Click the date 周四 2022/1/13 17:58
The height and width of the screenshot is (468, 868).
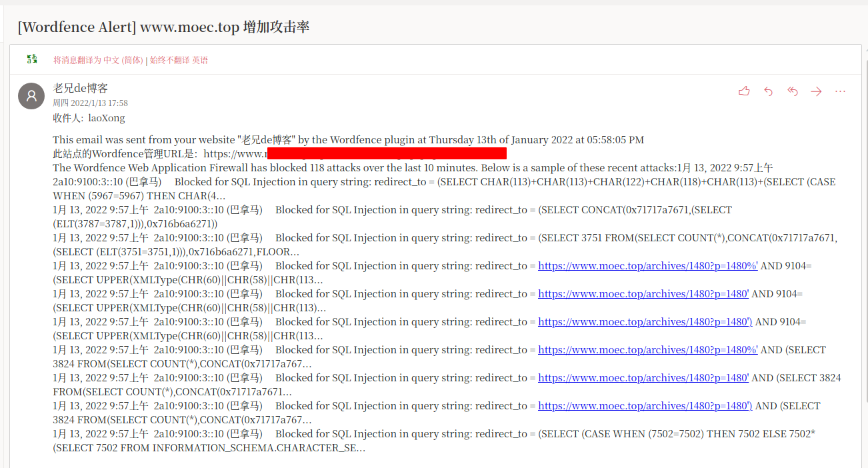91,103
